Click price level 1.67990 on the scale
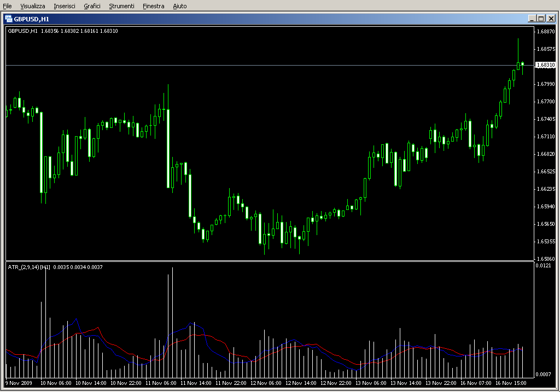Viewport: 560px width, 392px height. click(x=546, y=84)
